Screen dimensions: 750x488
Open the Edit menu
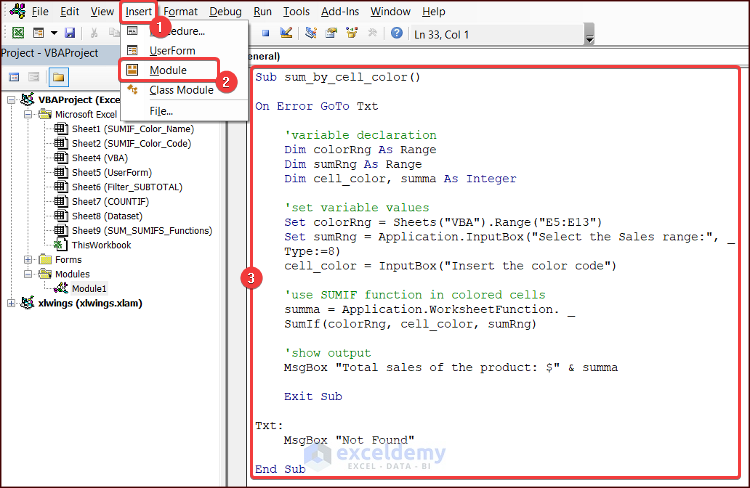70,11
